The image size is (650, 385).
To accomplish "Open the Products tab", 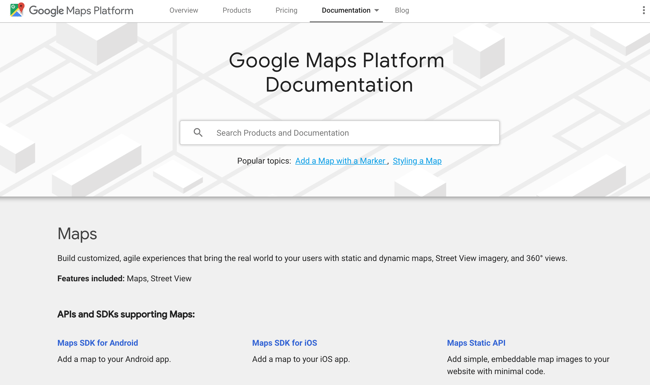I will [237, 10].
